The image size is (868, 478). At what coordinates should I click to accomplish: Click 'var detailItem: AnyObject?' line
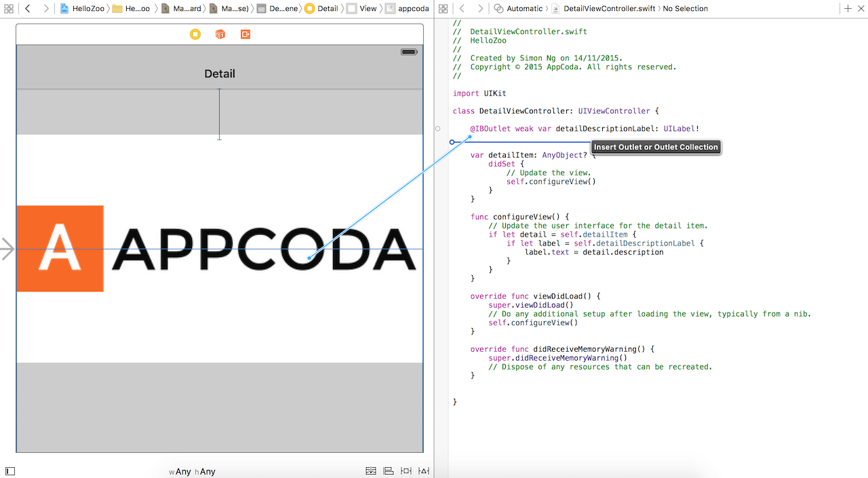point(533,155)
